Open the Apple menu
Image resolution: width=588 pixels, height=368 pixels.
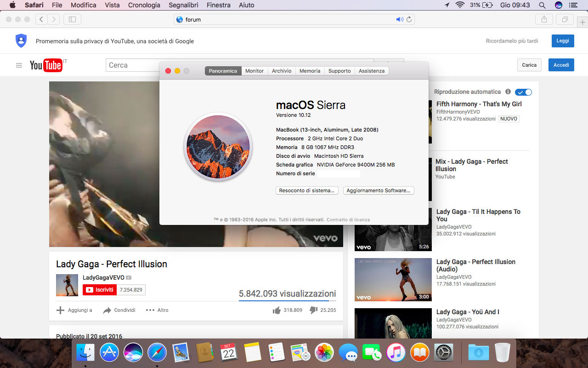12,5
